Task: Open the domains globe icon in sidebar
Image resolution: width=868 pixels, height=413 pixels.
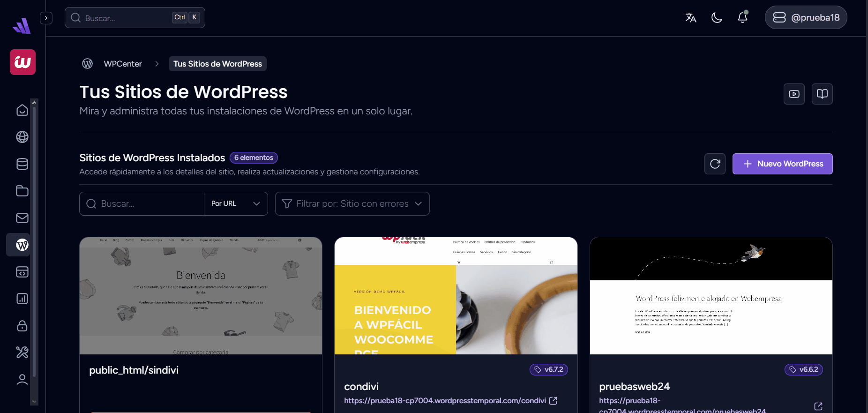Action: coord(22,137)
